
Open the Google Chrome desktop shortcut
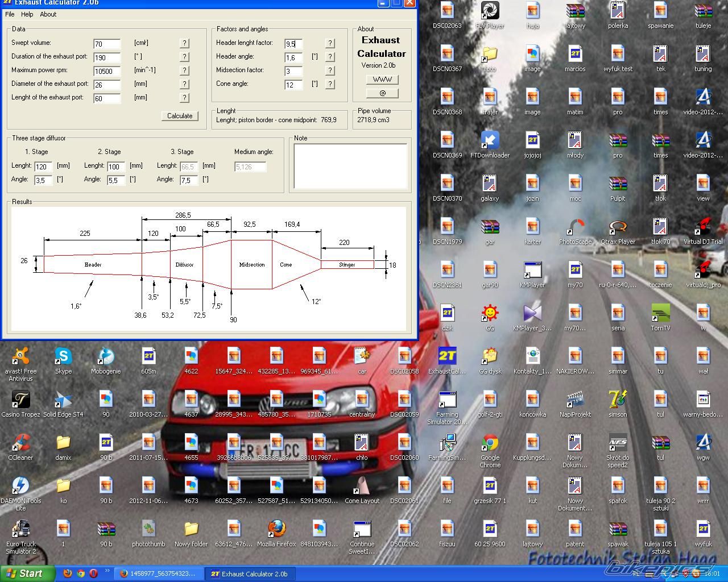point(490,443)
